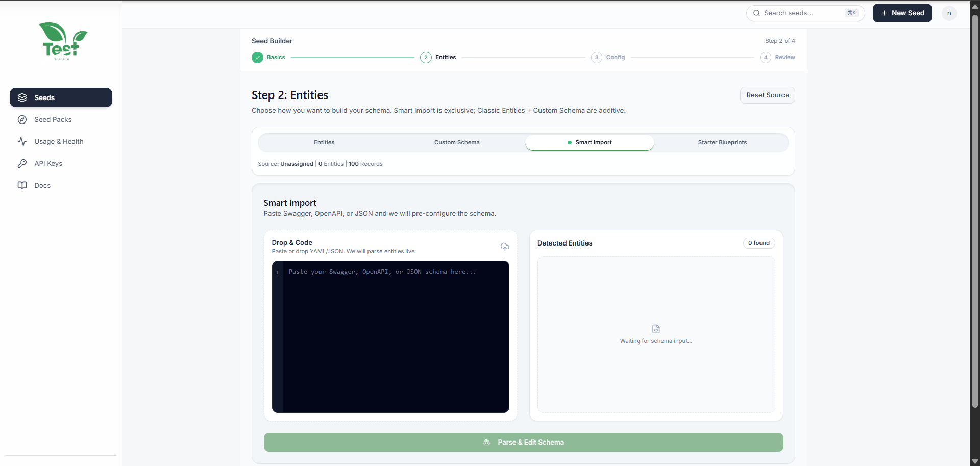The width and height of the screenshot is (980, 466).
Task: Click the New Seed button
Action: [901, 13]
